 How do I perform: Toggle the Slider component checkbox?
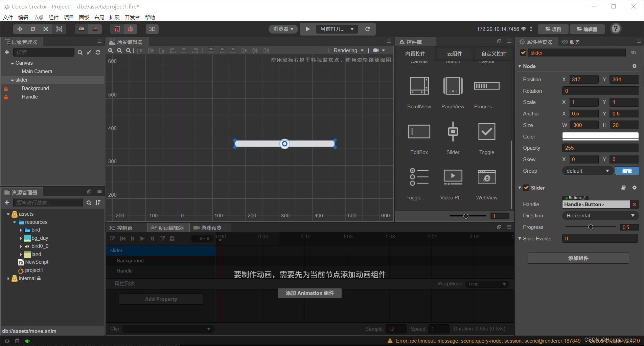coord(526,188)
